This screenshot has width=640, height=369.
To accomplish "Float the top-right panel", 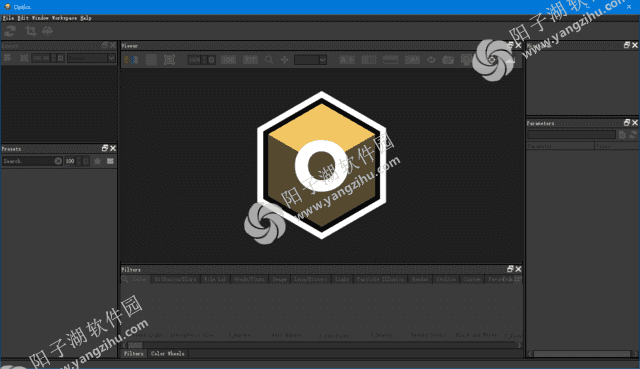I will 627,45.
